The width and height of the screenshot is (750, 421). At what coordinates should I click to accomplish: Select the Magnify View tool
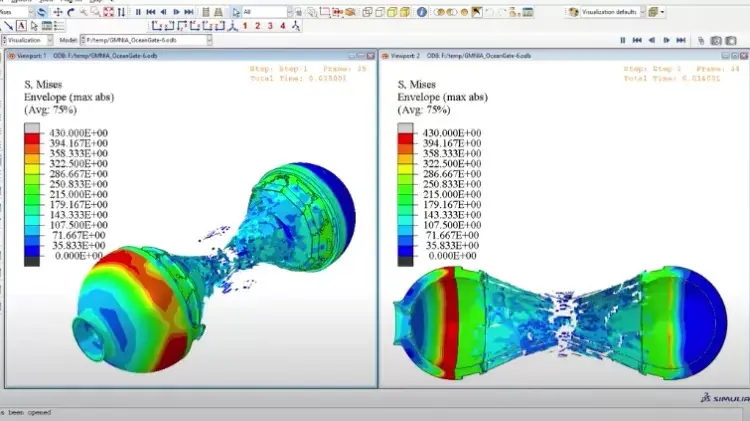click(x=83, y=12)
